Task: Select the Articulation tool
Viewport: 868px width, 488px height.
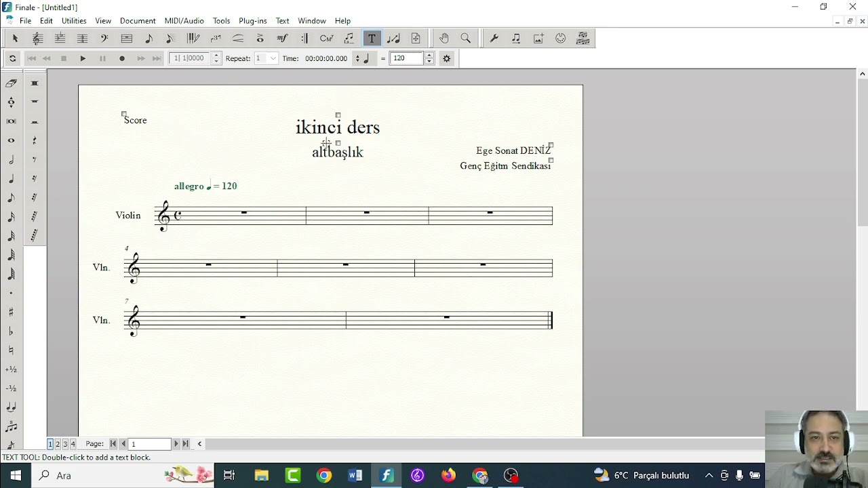Action: pos(260,39)
